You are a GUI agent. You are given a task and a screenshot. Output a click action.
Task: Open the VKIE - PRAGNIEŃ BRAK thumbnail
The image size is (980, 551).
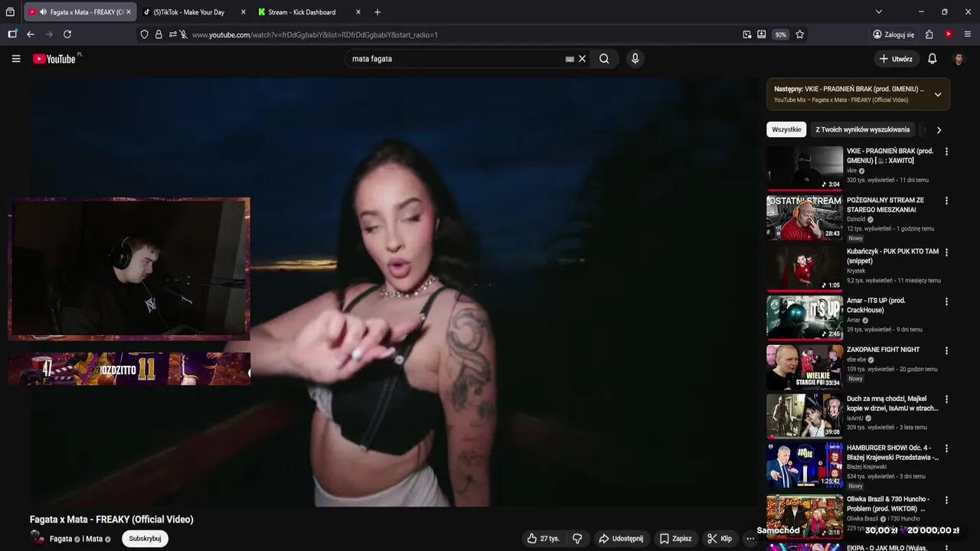pyautogui.click(x=805, y=168)
